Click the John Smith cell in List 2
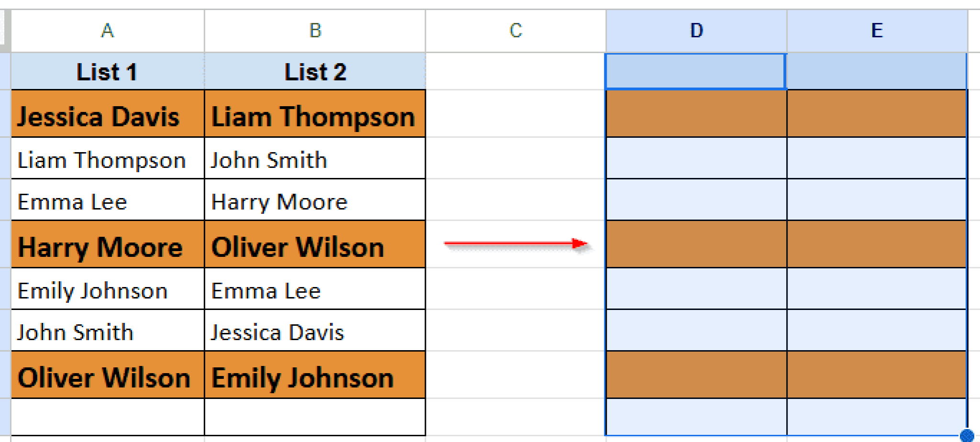 [315, 159]
